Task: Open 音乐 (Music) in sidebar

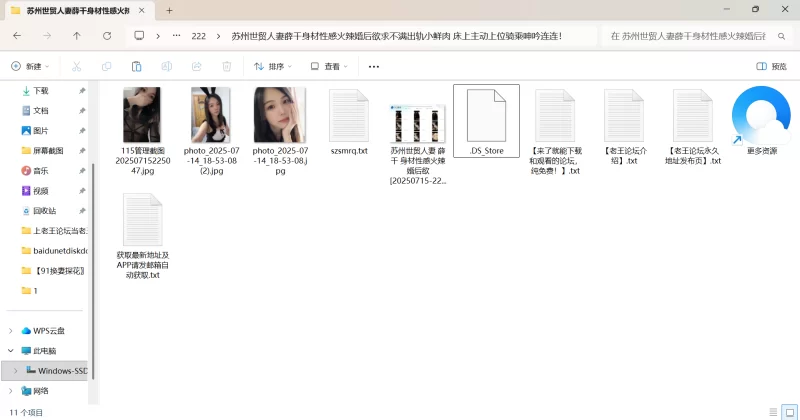Action: (x=40, y=170)
